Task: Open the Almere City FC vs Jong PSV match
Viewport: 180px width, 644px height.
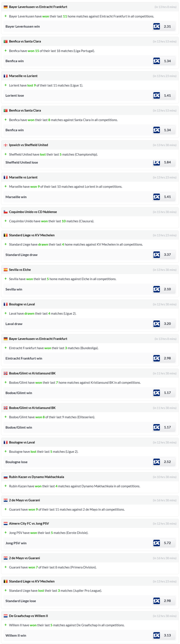Action: [x=29, y=523]
